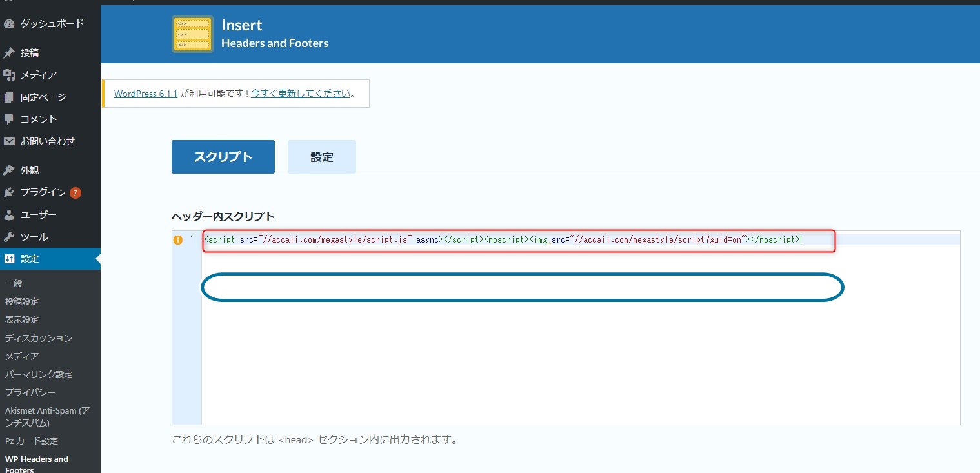Click the sliders icon next to 設定
980x473 pixels.
point(9,259)
